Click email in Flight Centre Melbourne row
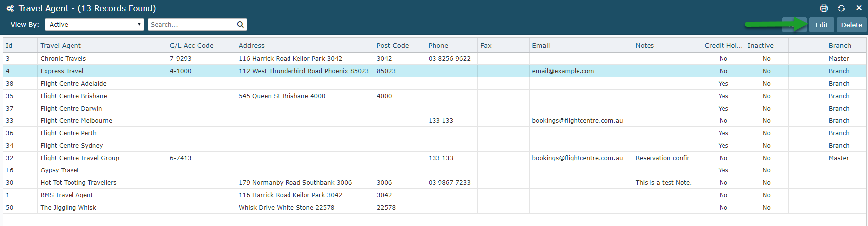 [x=577, y=120]
